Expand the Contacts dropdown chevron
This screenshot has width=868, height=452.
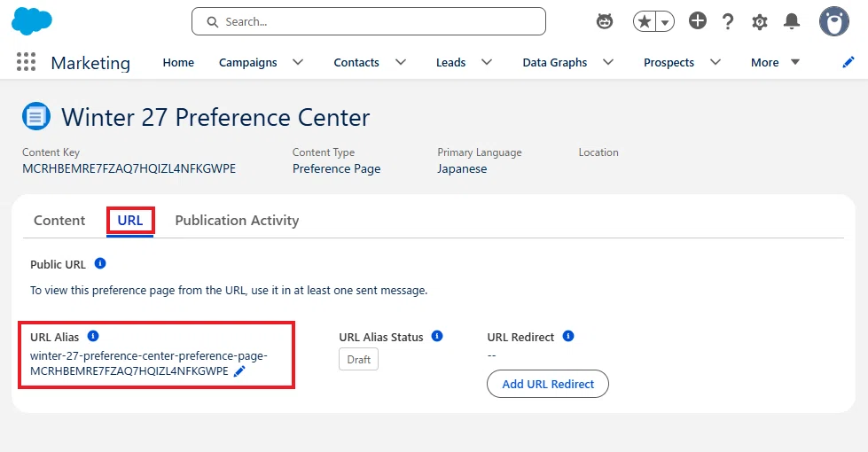pyautogui.click(x=401, y=62)
